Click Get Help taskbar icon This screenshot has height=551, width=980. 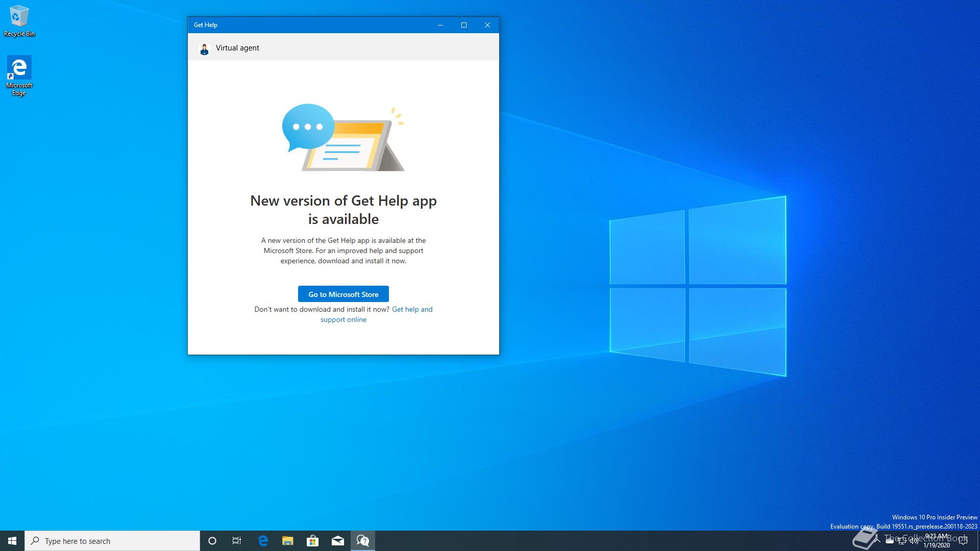click(363, 541)
